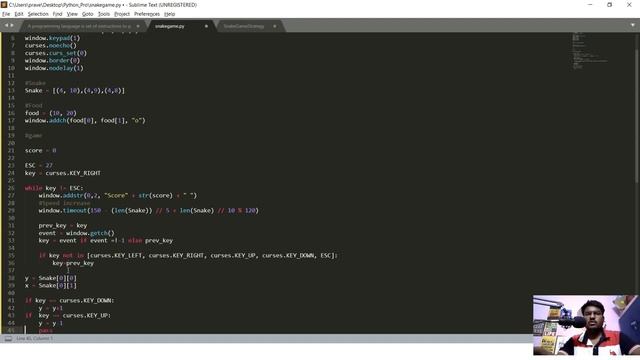Click the tab scroll right arrow
The width and height of the screenshot is (640, 360).
pyautogui.click(x=12, y=25)
